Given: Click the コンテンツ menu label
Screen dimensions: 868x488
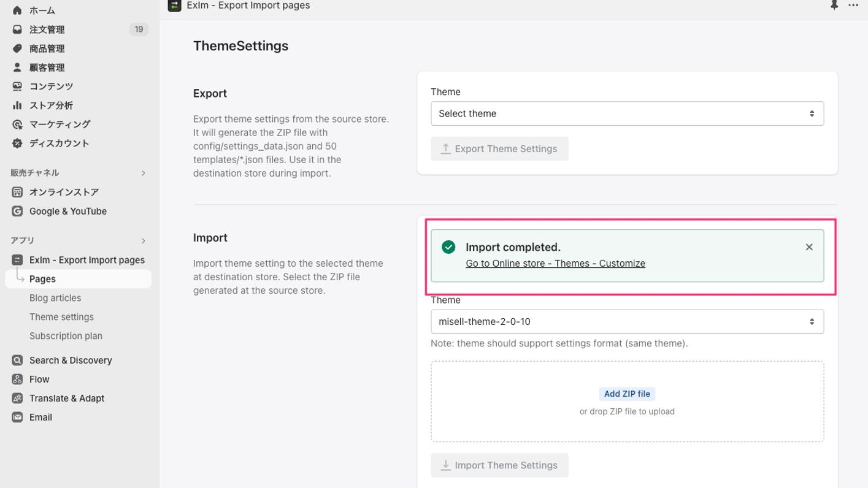Looking at the screenshot, I should pyautogui.click(x=52, y=86).
